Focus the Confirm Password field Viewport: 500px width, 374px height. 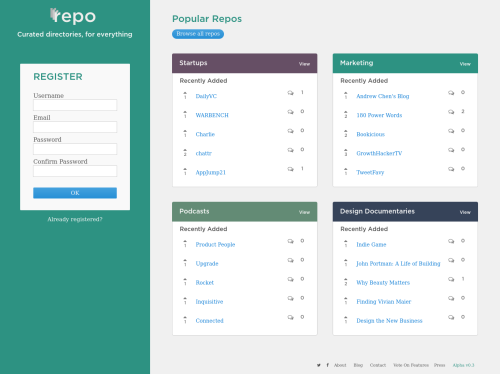[x=75, y=171]
